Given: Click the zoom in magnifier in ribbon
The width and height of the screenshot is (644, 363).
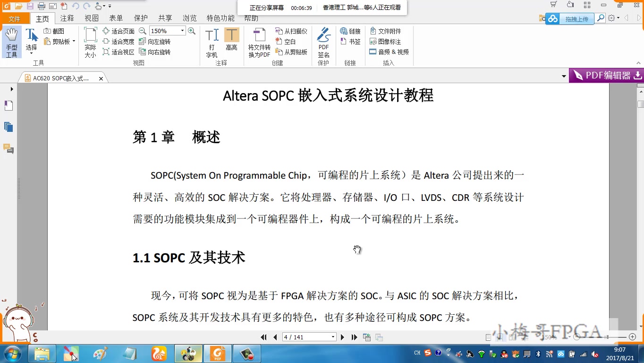Looking at the screenshot, I should click(x=192, y=31).
